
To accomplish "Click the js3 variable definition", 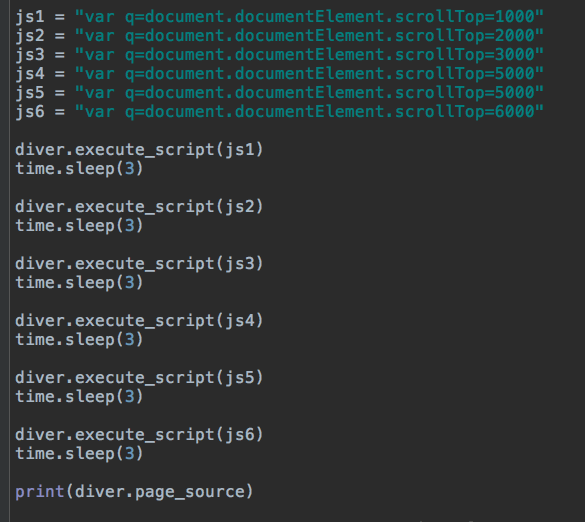I will [x=30, y=55].
